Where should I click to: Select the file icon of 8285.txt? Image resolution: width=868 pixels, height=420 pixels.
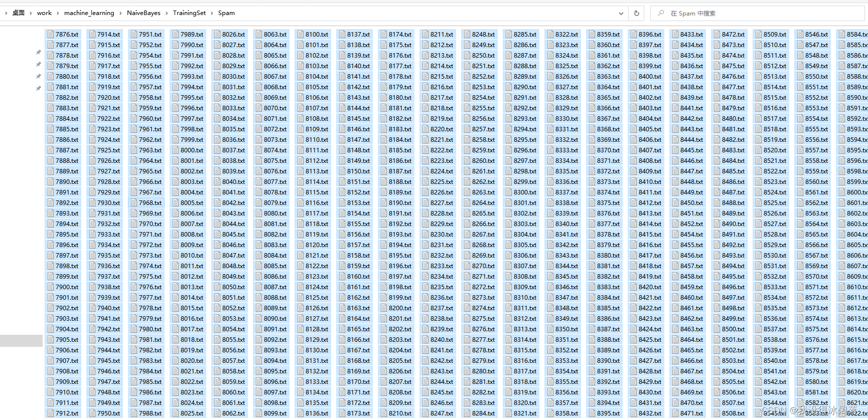[x=509, y=35]
